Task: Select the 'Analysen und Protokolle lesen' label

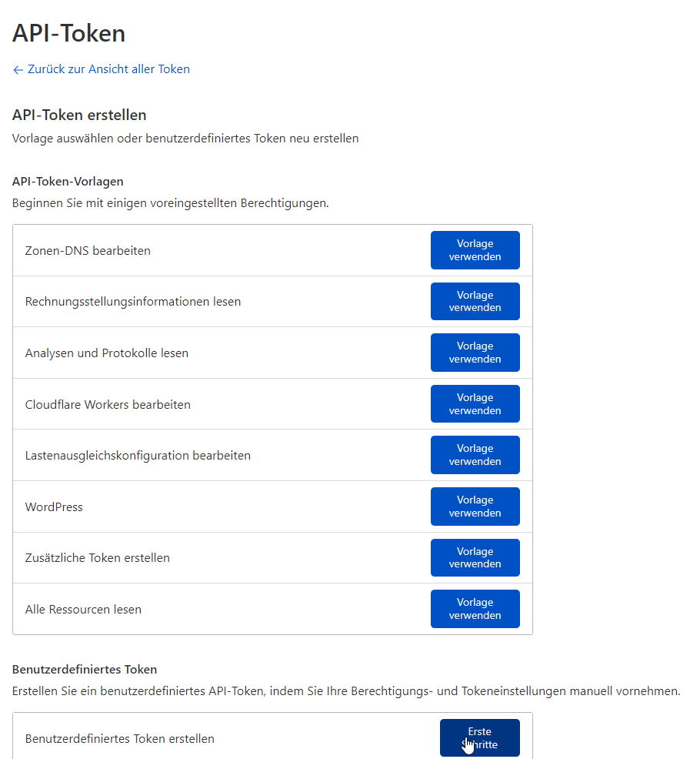Action: tap(107, 353)
